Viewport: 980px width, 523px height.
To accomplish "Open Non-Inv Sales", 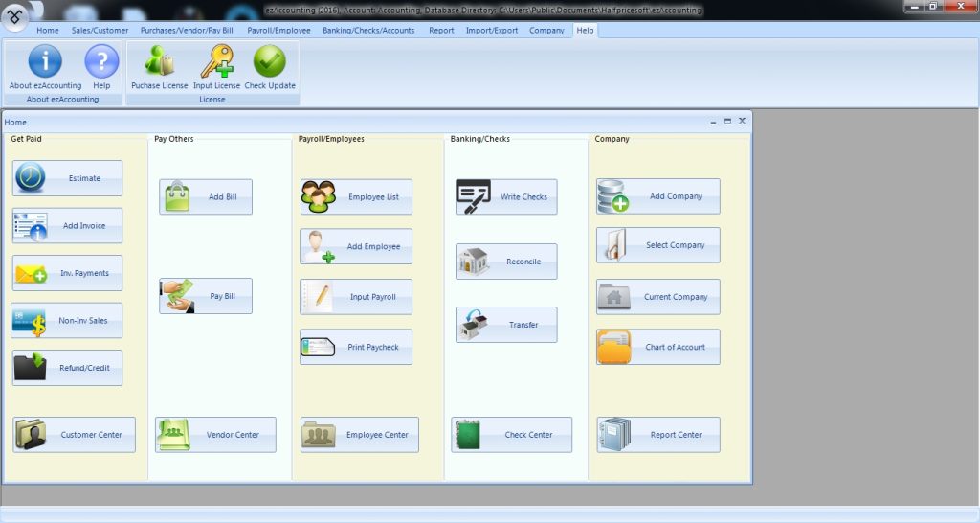I will [x=67, y=321].
